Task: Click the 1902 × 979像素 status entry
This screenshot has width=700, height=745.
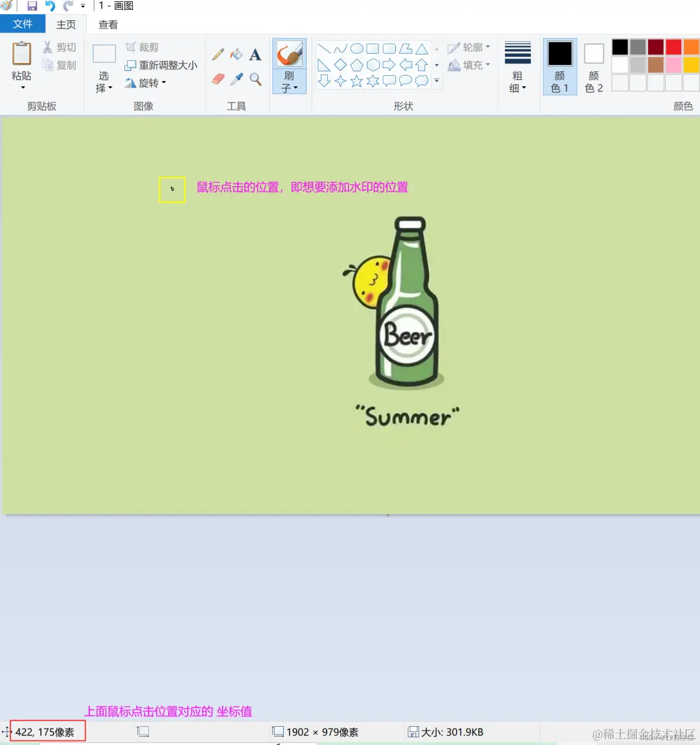Action: pos(316,731)
